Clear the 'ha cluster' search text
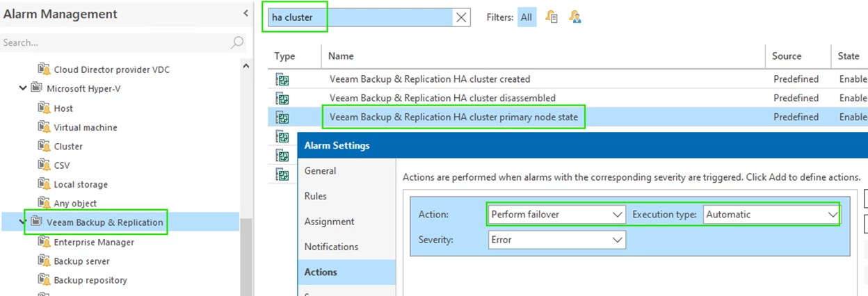Screen dimensions: 868x296 click(x=461, y=18)
